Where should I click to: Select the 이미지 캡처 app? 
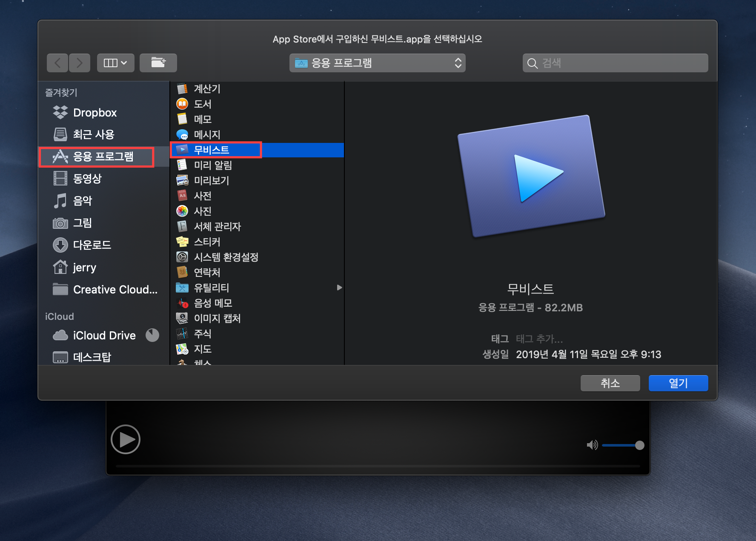click(x=257, y=318)
